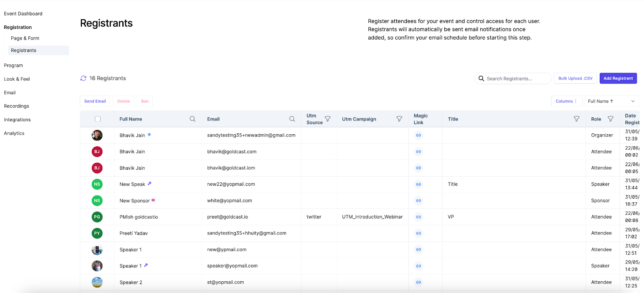Click the BJ avatar for bhavik@goldcast.com

[x=97, y=152]
